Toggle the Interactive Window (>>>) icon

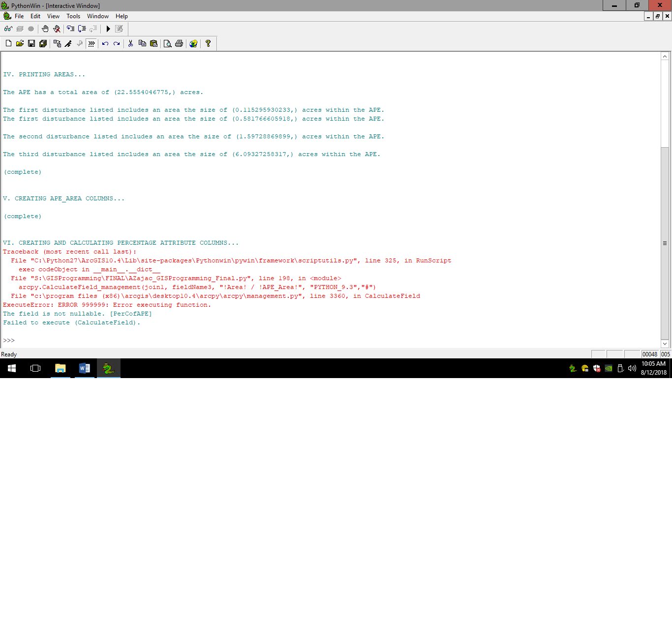(92, 43)
